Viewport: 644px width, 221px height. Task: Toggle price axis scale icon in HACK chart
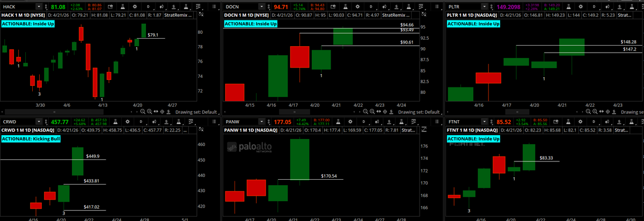coord(202,14)
